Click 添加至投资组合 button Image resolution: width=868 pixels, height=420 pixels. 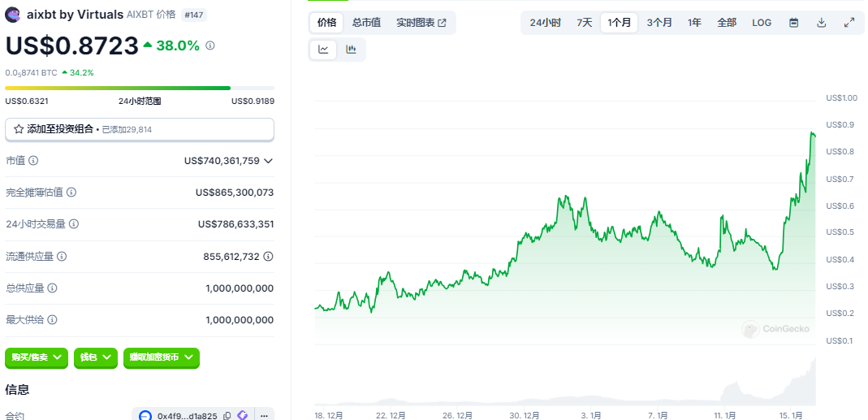click(x=140, y=129)
